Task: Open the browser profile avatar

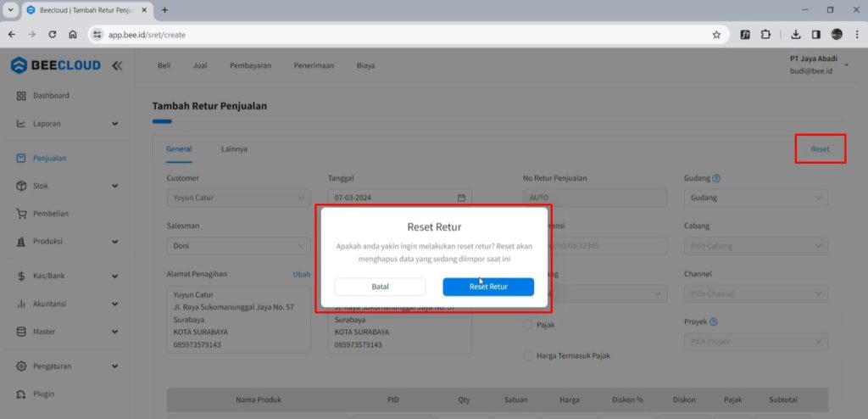Action: click(837, 35)
